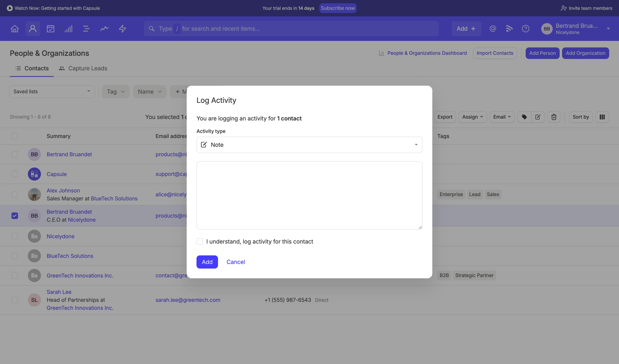Viewport: 619px width, 364px height.
Task: Expand the Assign dropdown
Action: click(473, 117)
